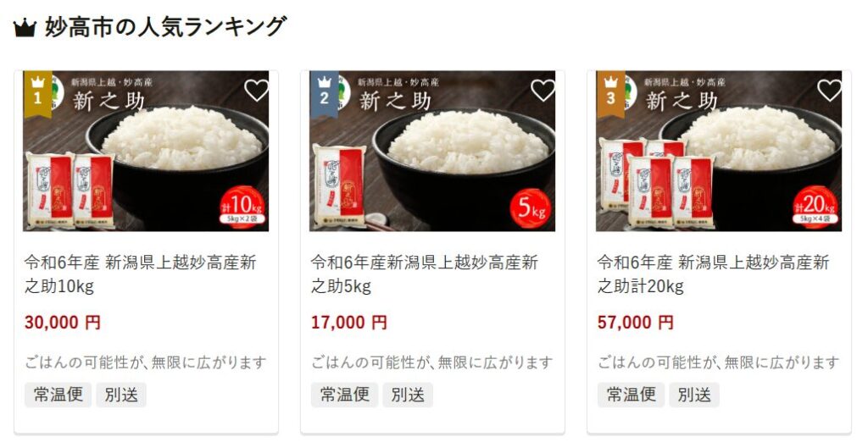Click the 17,000 円 price

point(348,323)
